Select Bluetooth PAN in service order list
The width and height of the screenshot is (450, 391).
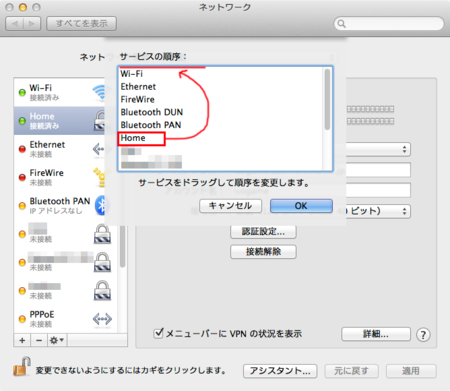pos(220,125)
